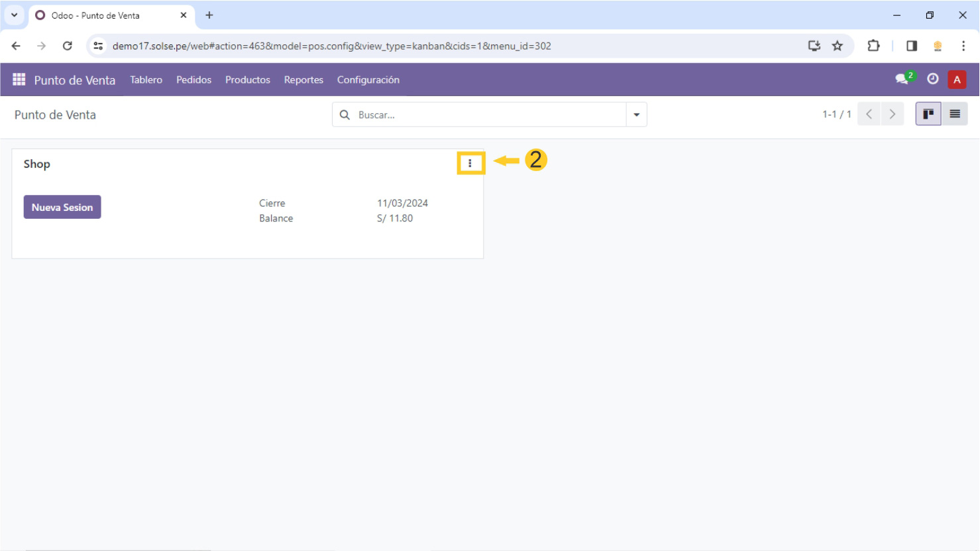Open the Pedidos menu
Image resolution: width=980 pixels, height=551 pixels.
click(x=193, y=80)
